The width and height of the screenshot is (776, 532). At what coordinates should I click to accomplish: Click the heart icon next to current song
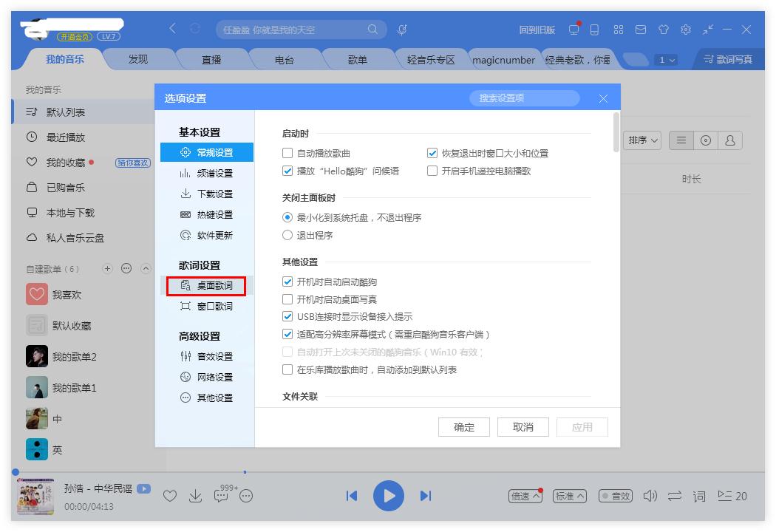(x=170, y=496)
